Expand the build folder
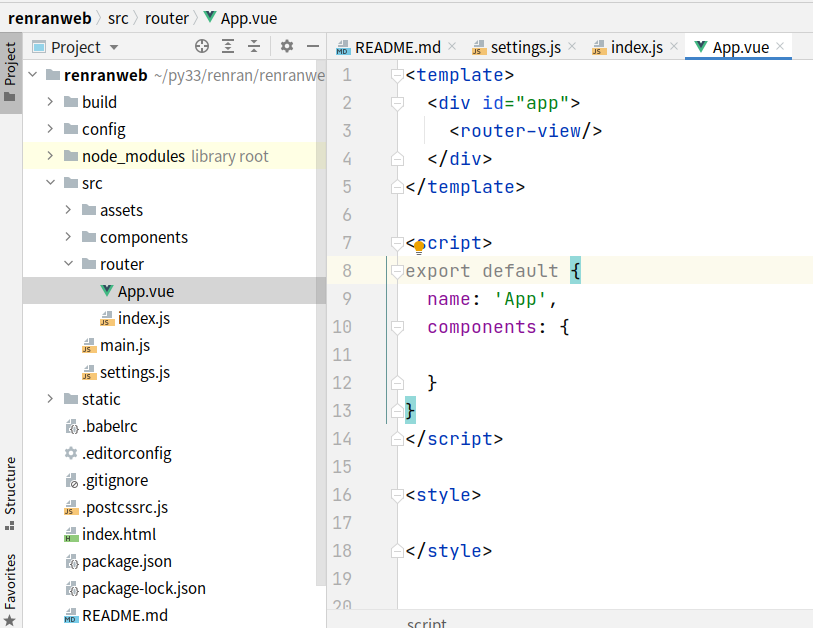Screen dimensions: 813x628 (50, 102)
